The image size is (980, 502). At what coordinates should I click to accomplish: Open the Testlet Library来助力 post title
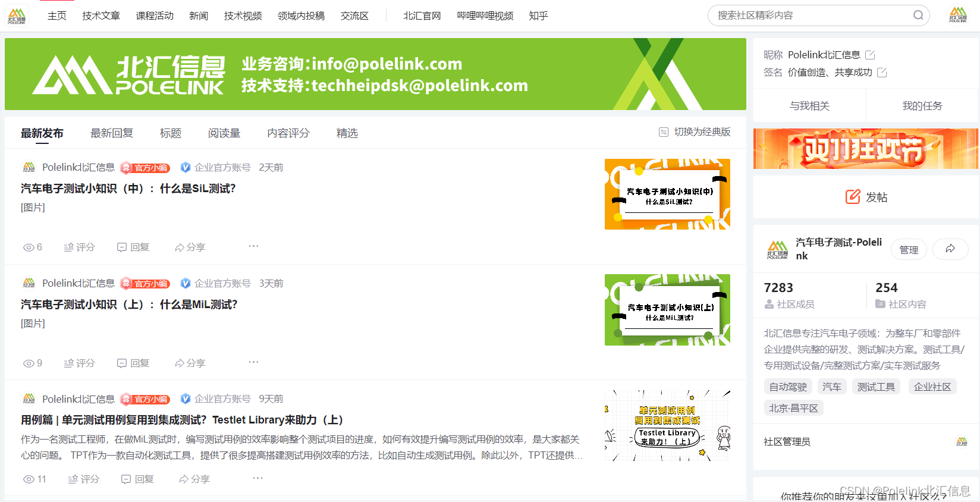point(182,420)
